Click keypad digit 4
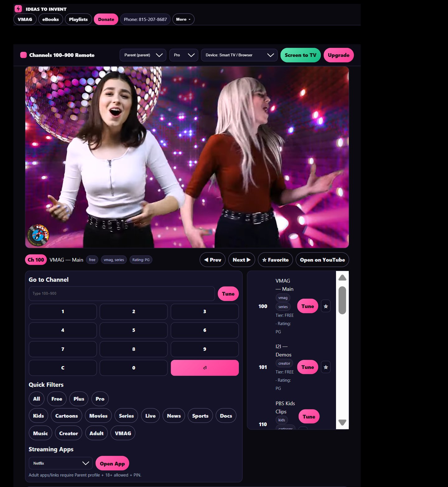This screenshot has height=487, width=448. point(63,330)
